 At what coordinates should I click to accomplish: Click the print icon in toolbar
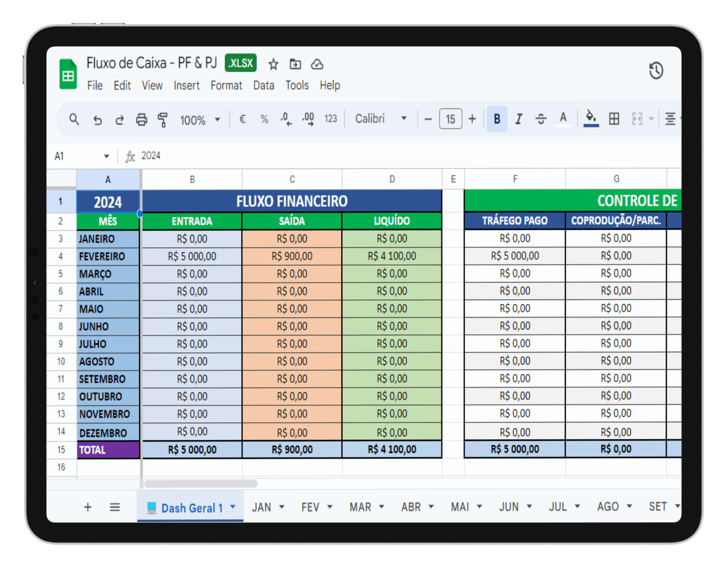pyautogui.click(x=141, y=119)
